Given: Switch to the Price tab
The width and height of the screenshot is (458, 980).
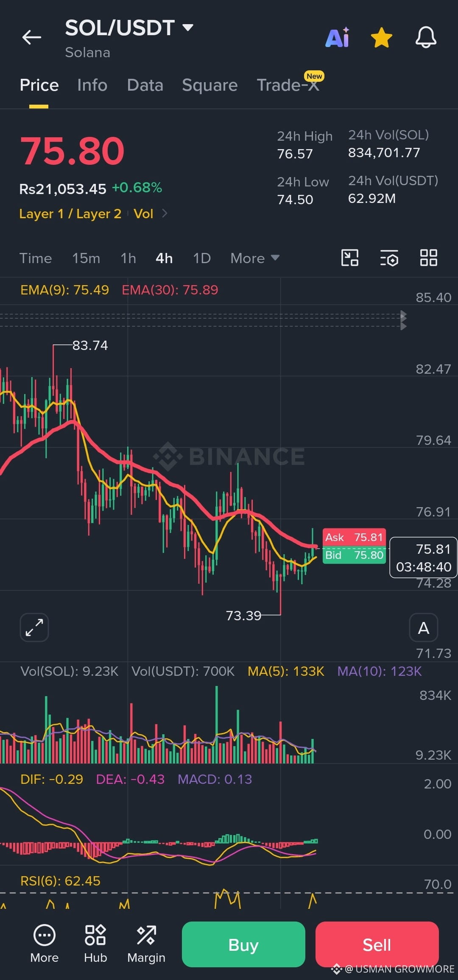Looking at the screenshot, I should [x=39, y=85].
